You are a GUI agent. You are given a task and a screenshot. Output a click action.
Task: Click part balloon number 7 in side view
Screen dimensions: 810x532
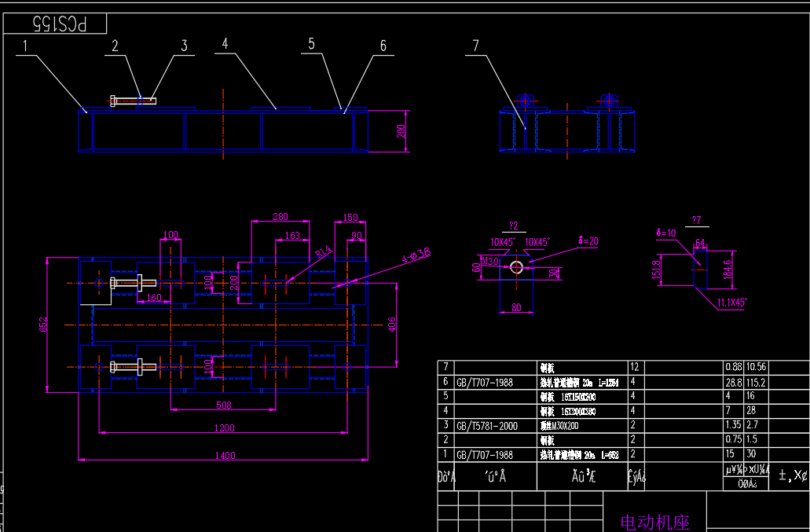point(473,46)
